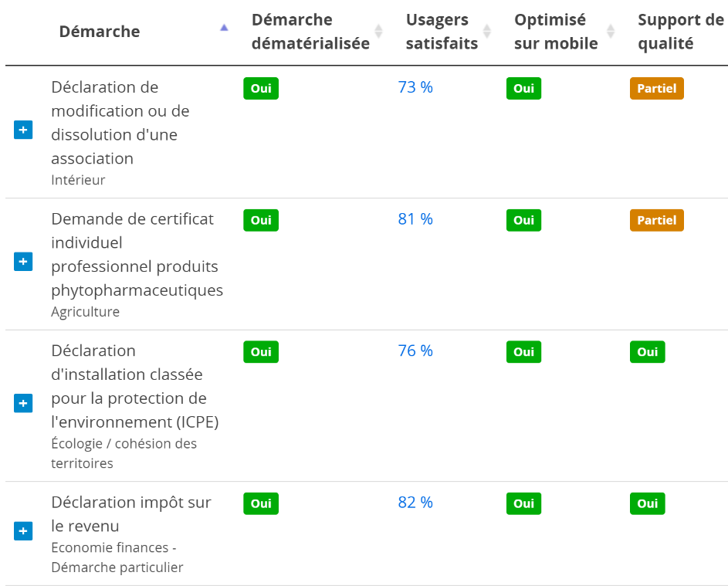Click Partiel badge for phytopharmaceutiques certificate

656,220
